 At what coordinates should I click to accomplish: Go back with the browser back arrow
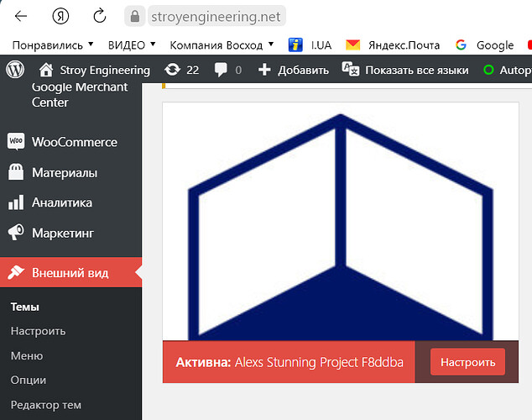click(x=21, y=16)
